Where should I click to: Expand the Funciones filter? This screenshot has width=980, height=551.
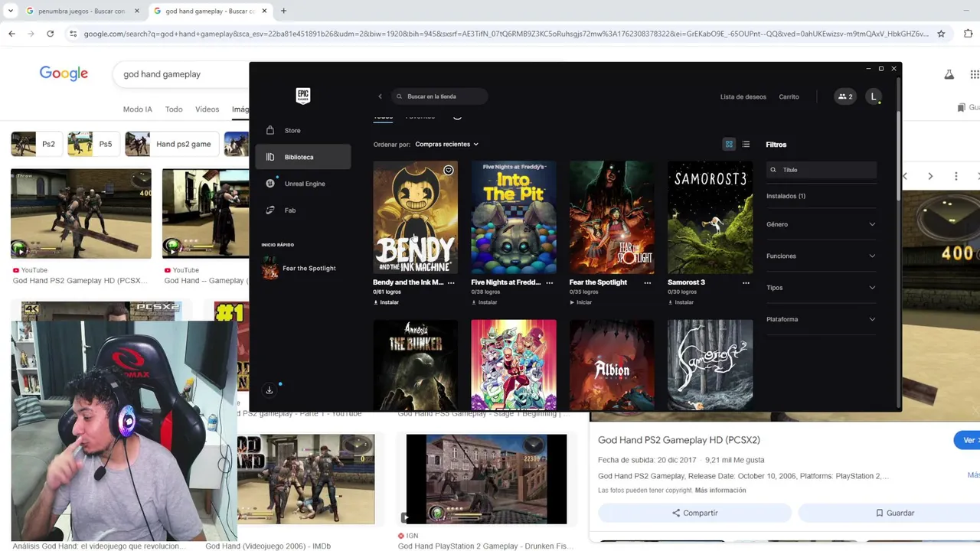[821, 256]
